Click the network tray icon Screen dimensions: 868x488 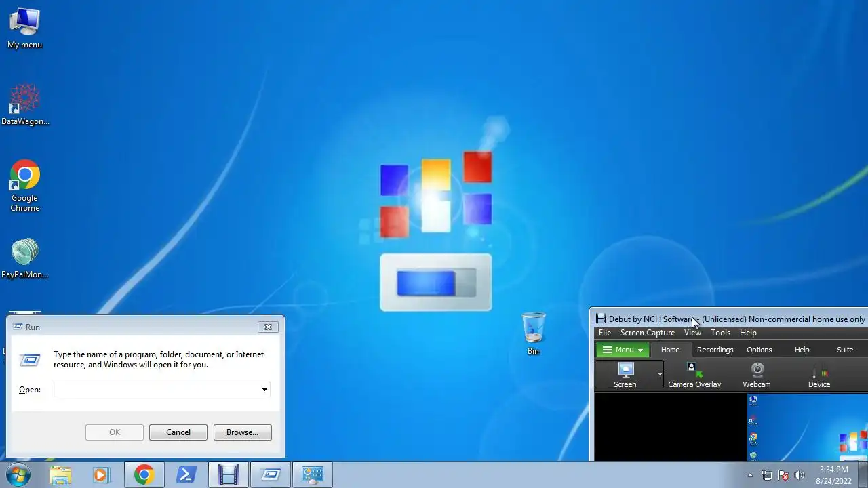[x=766, y=475]
